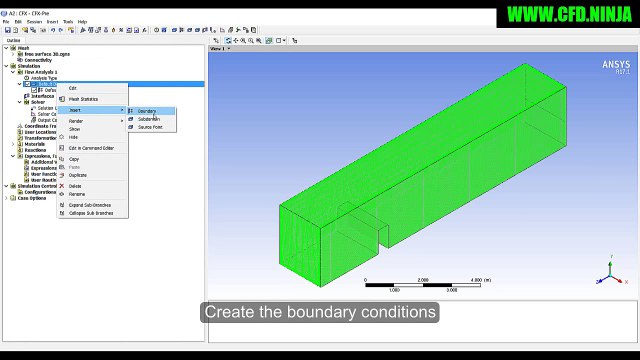
Task: Click the Mesh Statistics icon in context menu
Action: coord(62,99)
